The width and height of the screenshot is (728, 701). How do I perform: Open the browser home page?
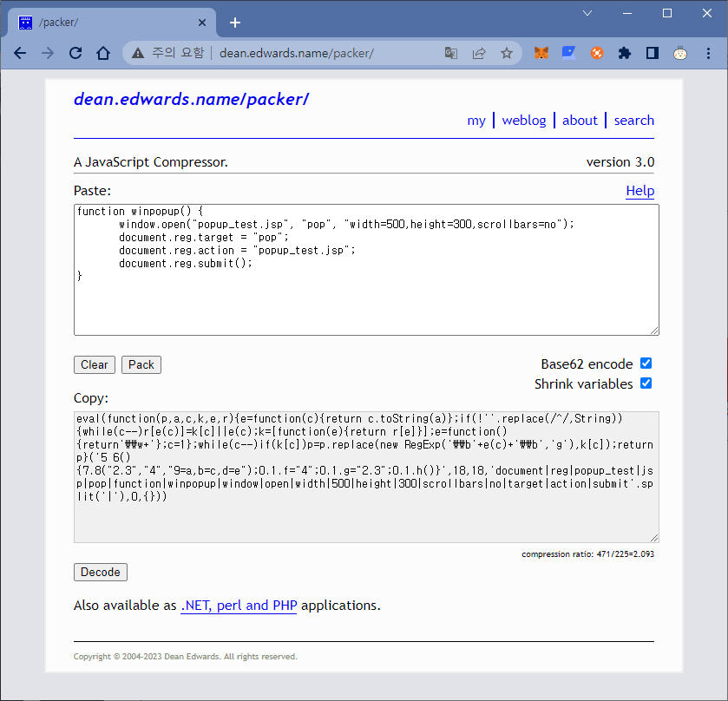point(103,54)
